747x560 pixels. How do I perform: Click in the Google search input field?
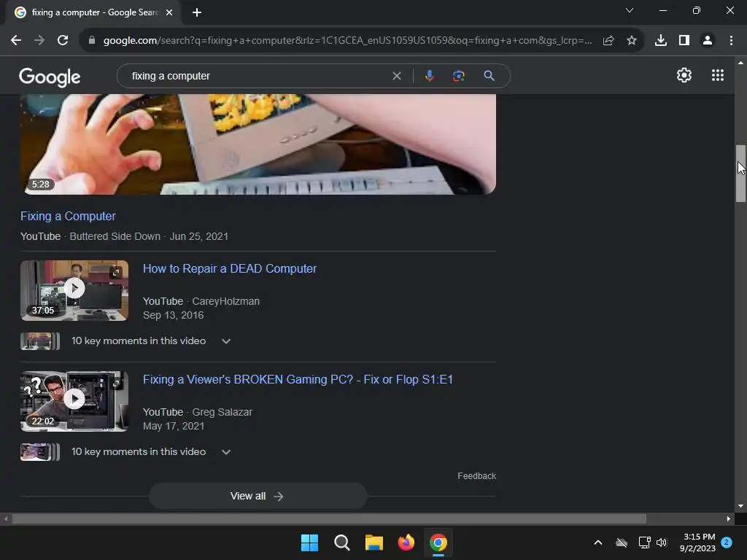(258, 76)
